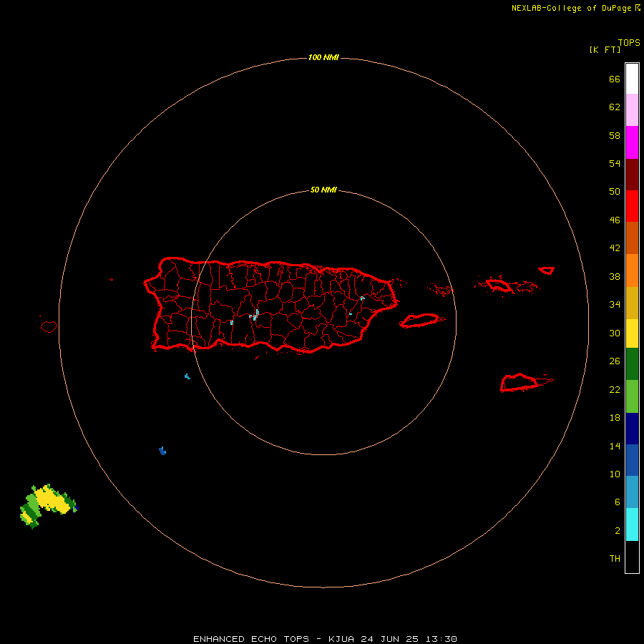Viewport: 644px width, 644px height.
Task: Click the "TH" threshold legend label
Action: 615,559
